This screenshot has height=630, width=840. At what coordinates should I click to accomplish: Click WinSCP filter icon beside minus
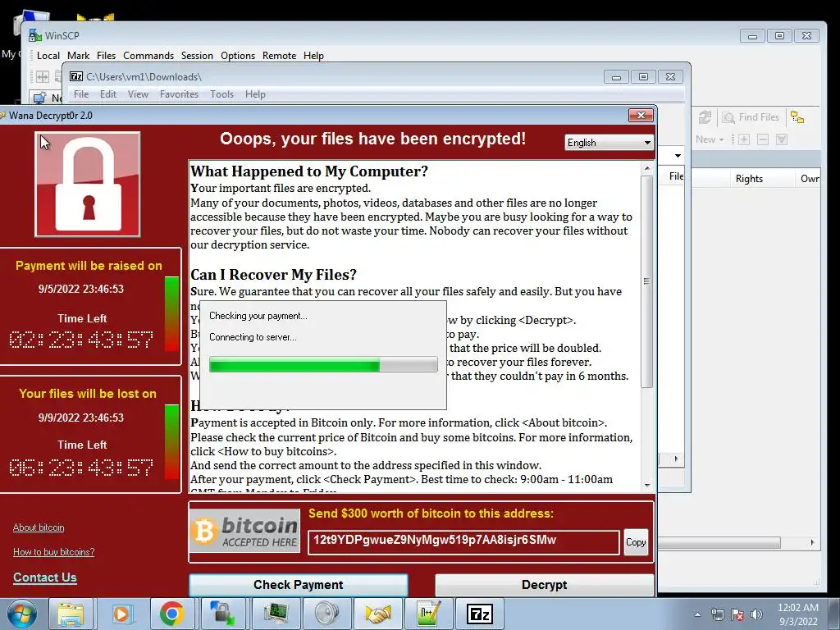(782, 139)
